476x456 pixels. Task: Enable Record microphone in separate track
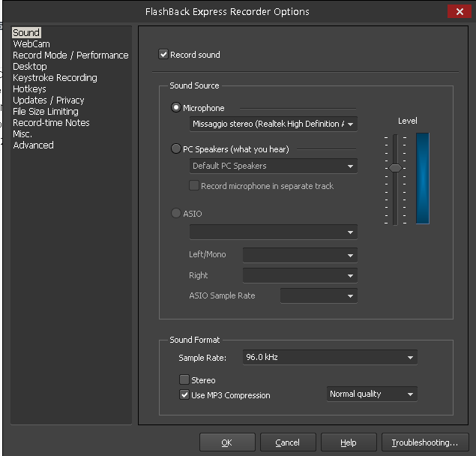[x=194, y=185]
